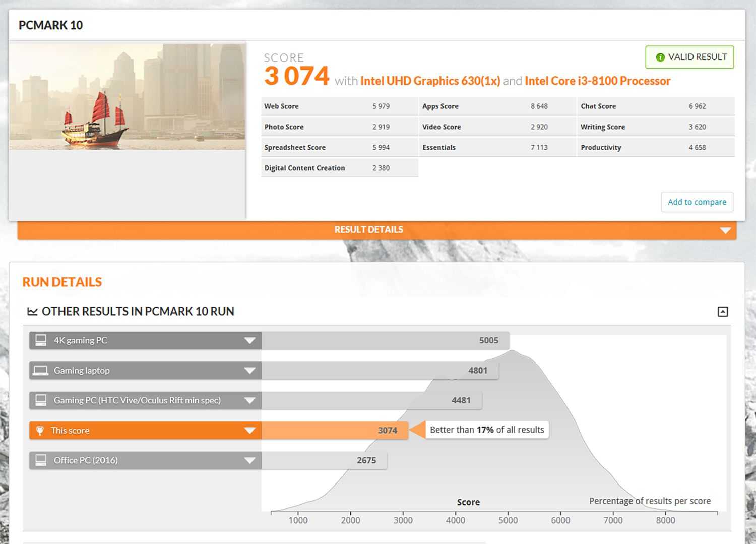This screenshot has height=544, width=756.
Task: Click the trophy icon beside This score
Action: click(40, 431)
